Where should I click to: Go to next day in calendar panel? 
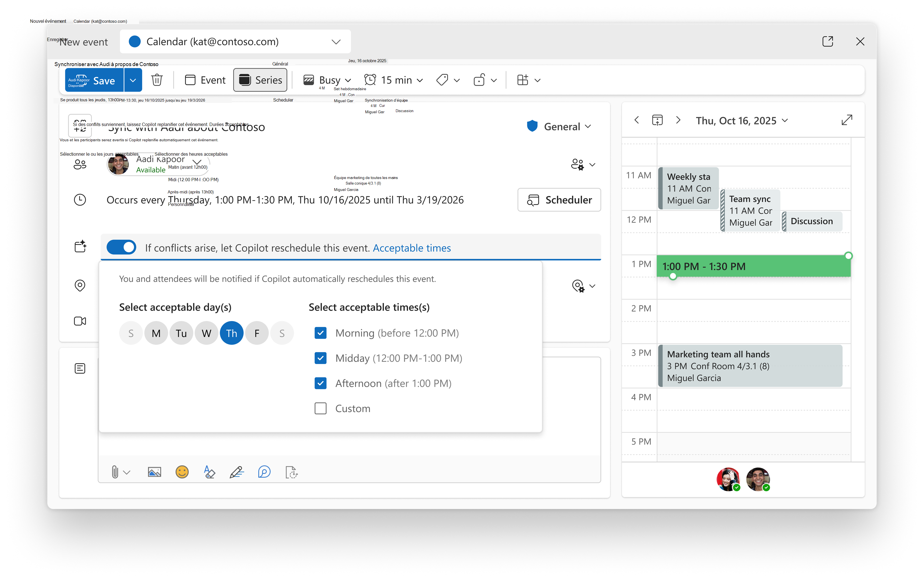pyautogui.click(x=678, y=120)
